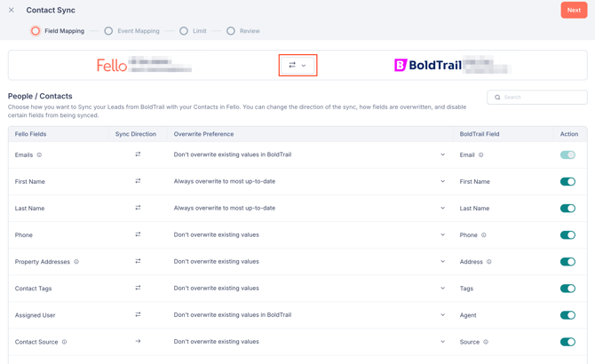Click the Assigned User field name
The image size is (595, 364).
tap(35, 315)
